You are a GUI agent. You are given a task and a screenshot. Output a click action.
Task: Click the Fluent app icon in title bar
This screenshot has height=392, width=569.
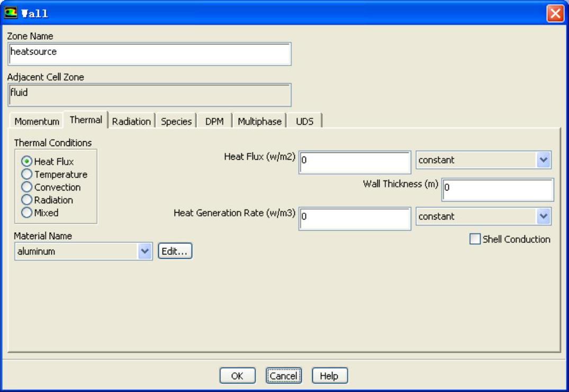[x=11, y=13]
